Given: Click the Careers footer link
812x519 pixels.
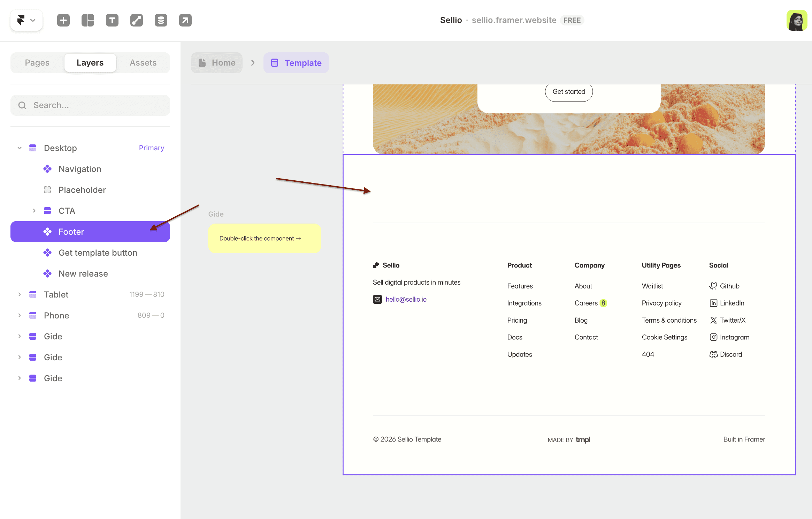Looking at the screenshot, I should pyautogui.click(x=586, y=303).
